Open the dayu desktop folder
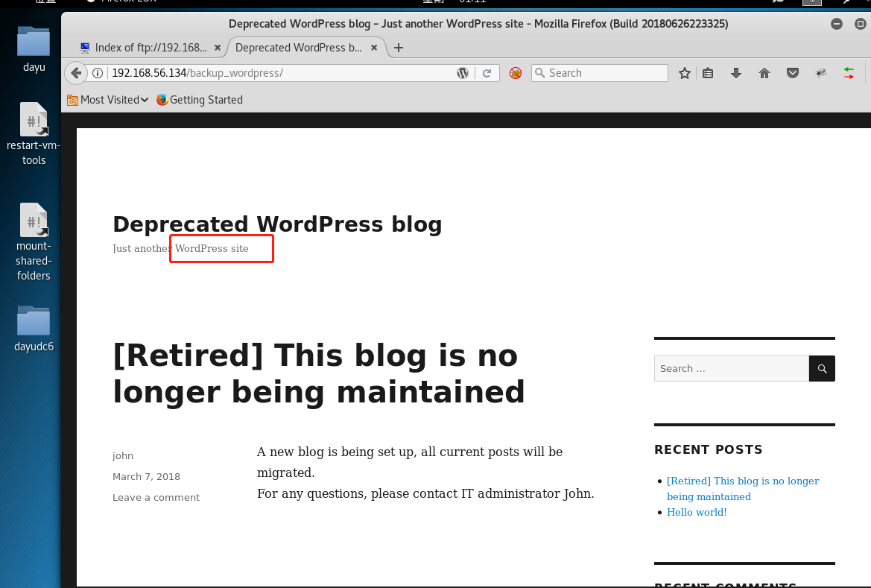871x588 pixels. point(34,50)
